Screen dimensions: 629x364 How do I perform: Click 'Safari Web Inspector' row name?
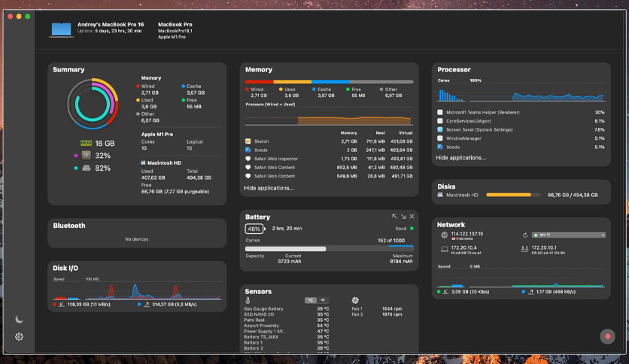click(276, 159)
